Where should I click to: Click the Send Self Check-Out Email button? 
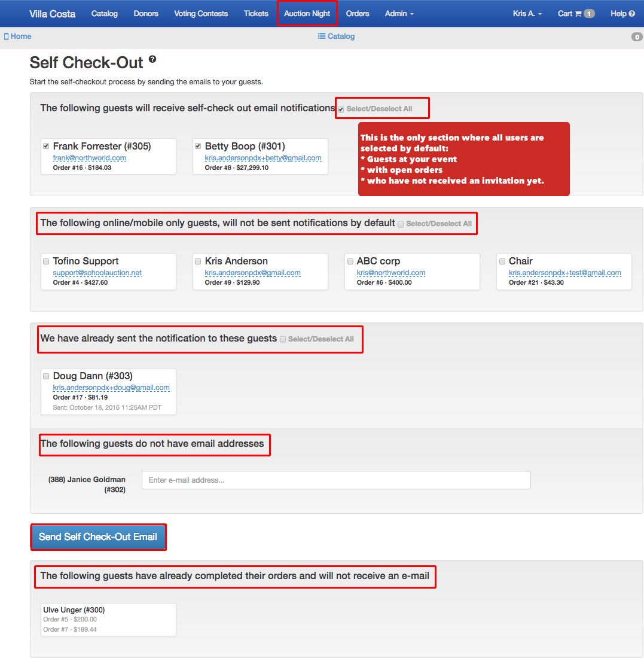pos(98,537)
